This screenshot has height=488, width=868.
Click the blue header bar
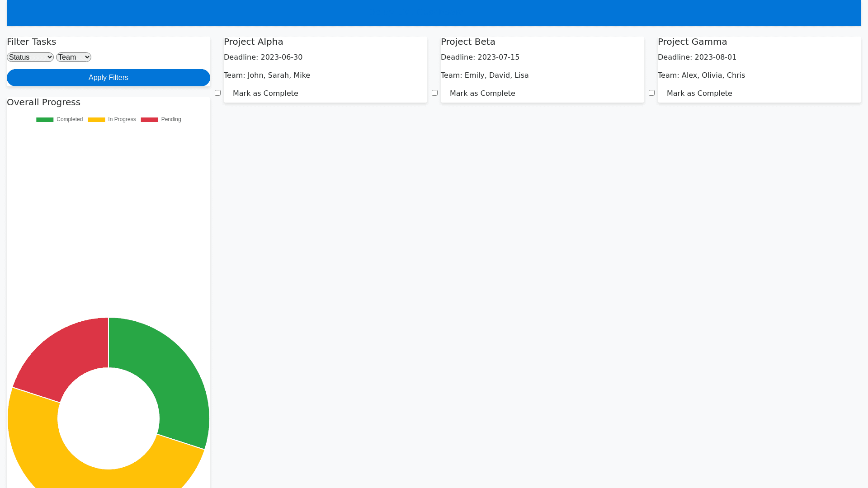(434, 13)
